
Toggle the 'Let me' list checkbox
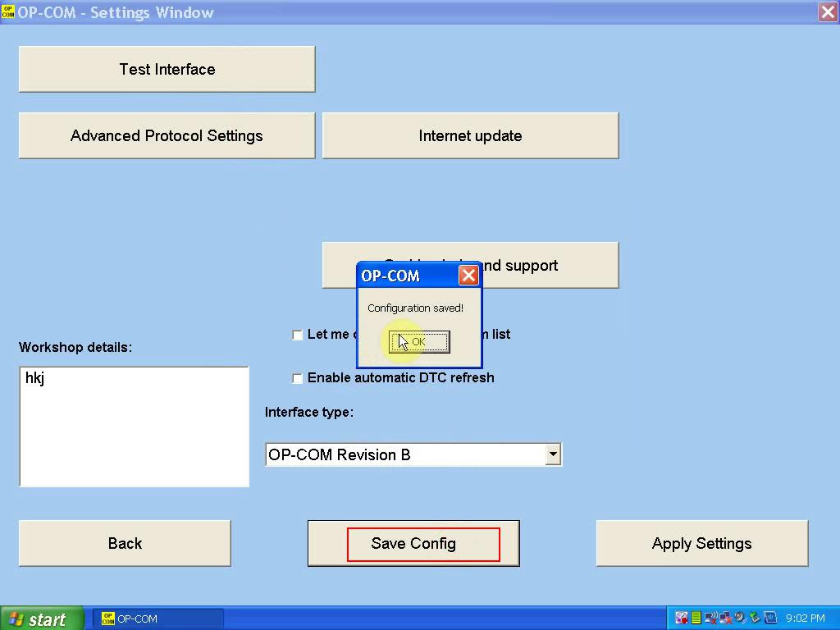[297, 335]
